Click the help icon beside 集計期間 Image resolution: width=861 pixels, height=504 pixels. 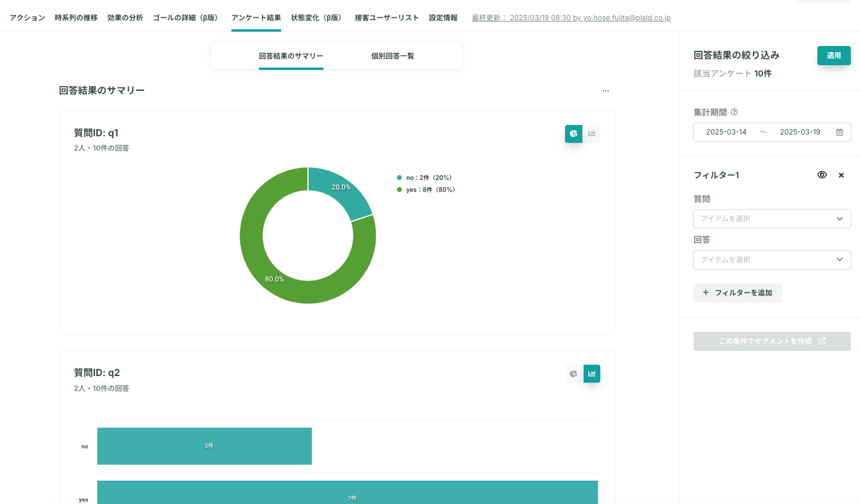tap(734, 112)
